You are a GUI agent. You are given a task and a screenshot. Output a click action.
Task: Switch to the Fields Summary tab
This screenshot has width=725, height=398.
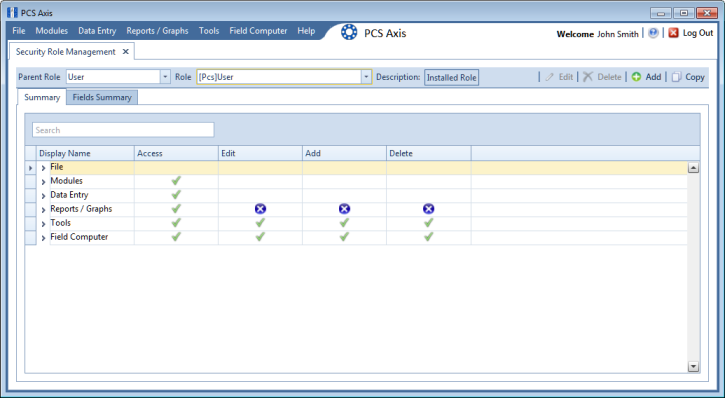point(102,98)
